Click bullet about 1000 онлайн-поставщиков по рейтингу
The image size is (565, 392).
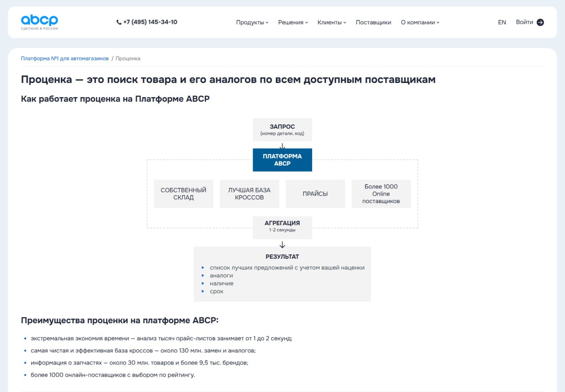coord(113,375)
